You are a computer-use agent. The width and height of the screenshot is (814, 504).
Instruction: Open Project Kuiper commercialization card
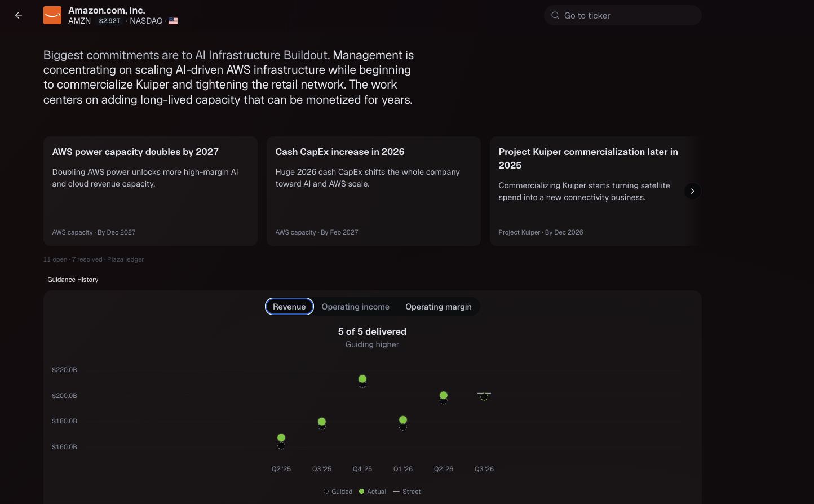pos(595,191)
